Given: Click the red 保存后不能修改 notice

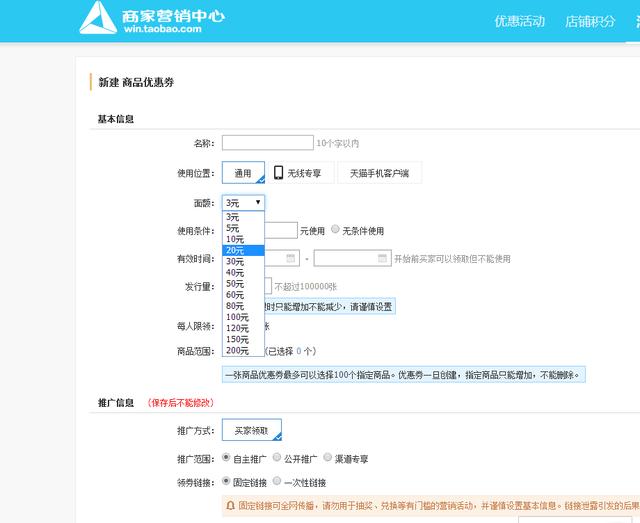Looking at the screenshot, I should [181, 403].
